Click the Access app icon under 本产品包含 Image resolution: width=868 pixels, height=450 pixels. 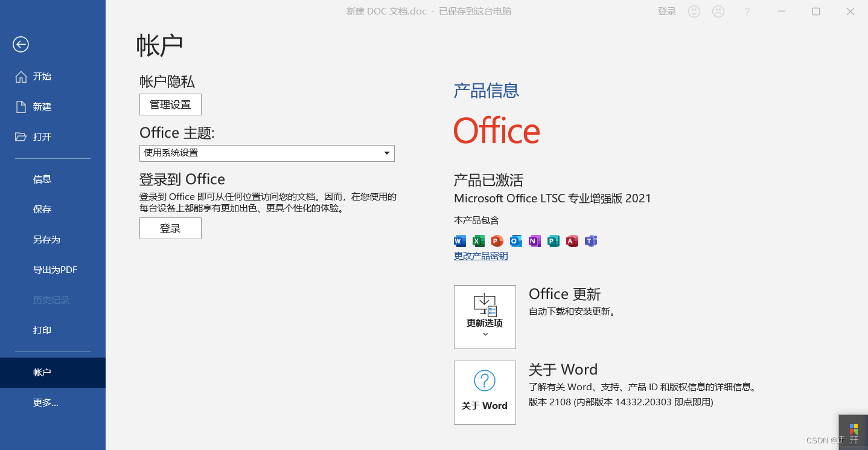click(572, 241)
